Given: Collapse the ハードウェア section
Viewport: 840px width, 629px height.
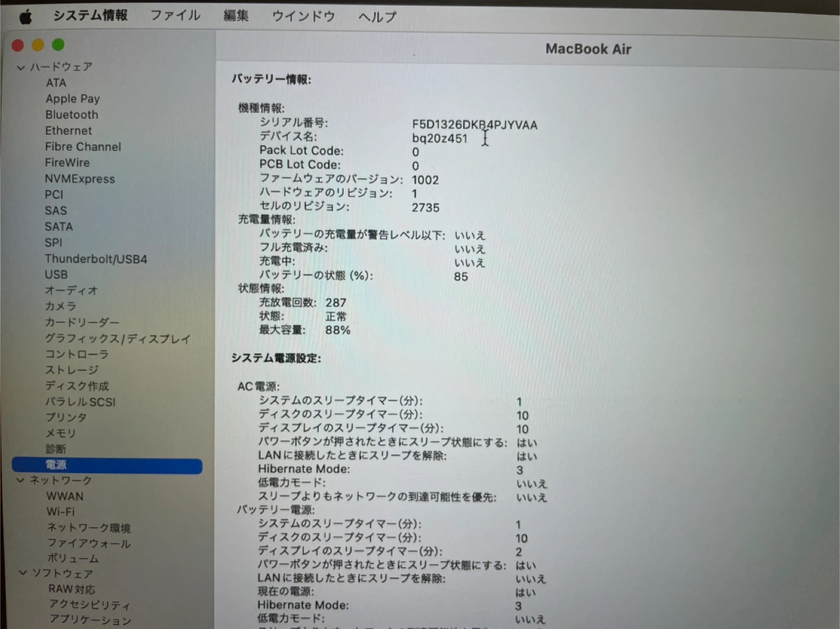Looking at the screenshot, I should [21, 67].
